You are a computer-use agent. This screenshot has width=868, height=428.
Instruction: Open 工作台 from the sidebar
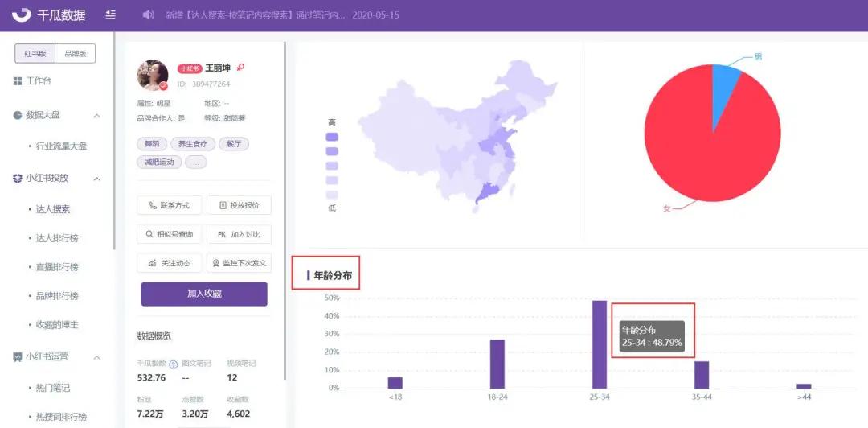coord(38,81)
